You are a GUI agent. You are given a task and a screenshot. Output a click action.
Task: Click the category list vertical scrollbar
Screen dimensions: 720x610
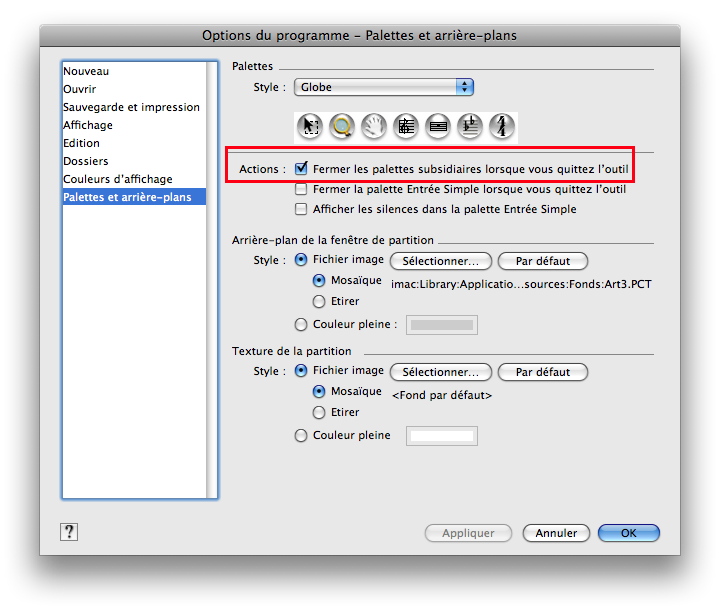(x=212, y=280)
